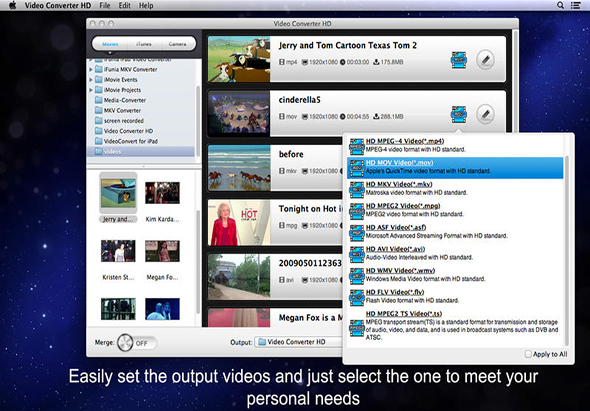Open Spotlight search in the menu bar

pos(560,5)
